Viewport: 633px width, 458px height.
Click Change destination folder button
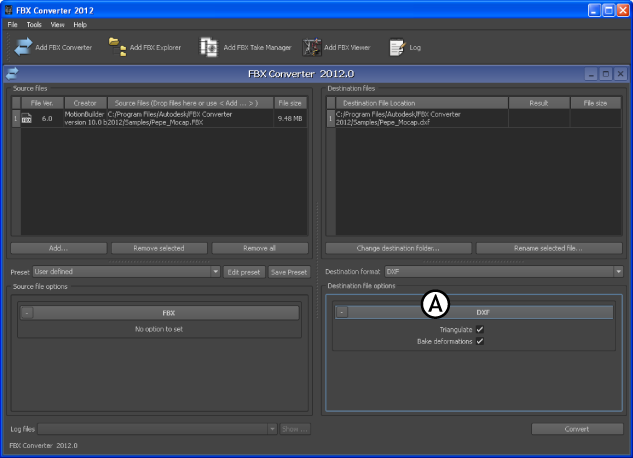(398, 248)
